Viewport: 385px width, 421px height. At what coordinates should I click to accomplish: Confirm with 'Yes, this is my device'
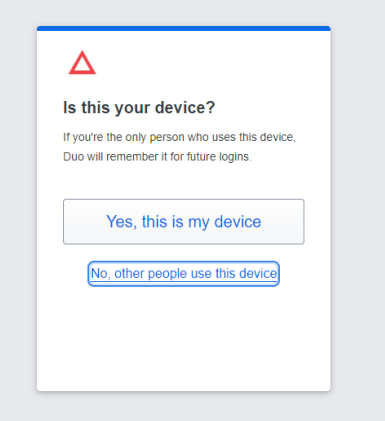pyautogui.click(x=184, y=222)
